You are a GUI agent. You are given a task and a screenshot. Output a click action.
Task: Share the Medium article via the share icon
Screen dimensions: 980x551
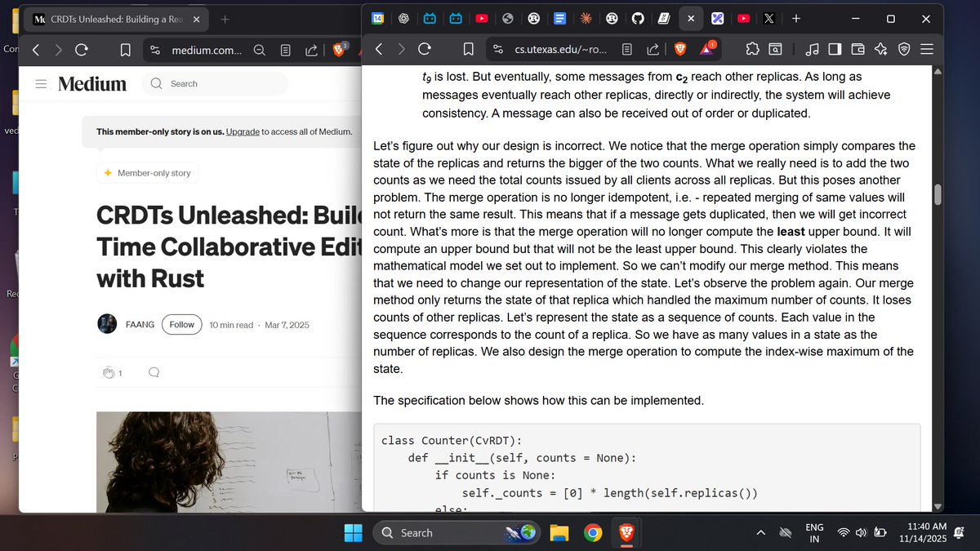[310, 50]
